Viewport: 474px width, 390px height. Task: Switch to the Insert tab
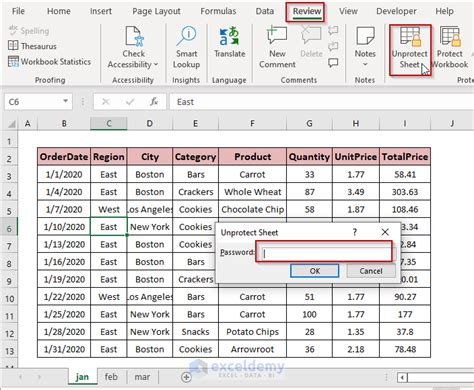101,11
